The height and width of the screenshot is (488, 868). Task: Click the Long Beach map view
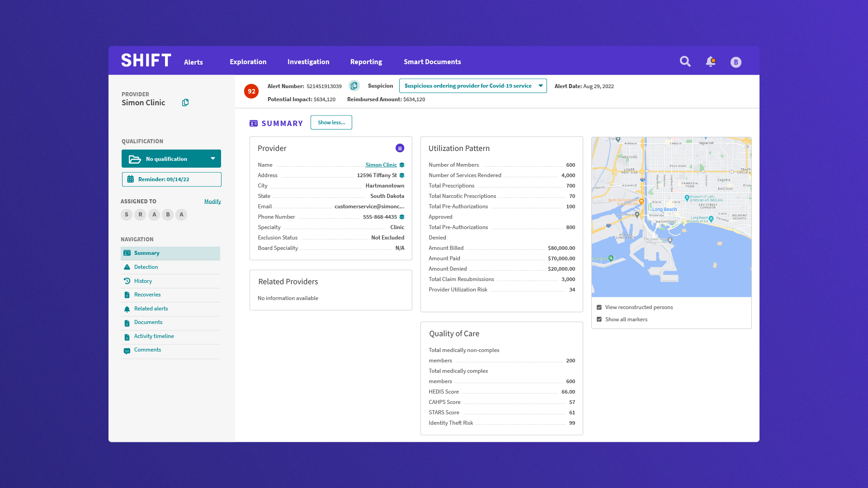[x=671, y=217]
